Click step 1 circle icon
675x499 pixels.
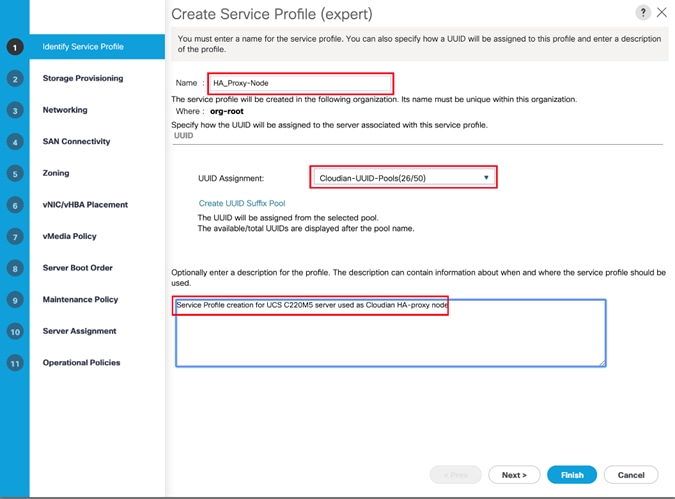point(15,47)
